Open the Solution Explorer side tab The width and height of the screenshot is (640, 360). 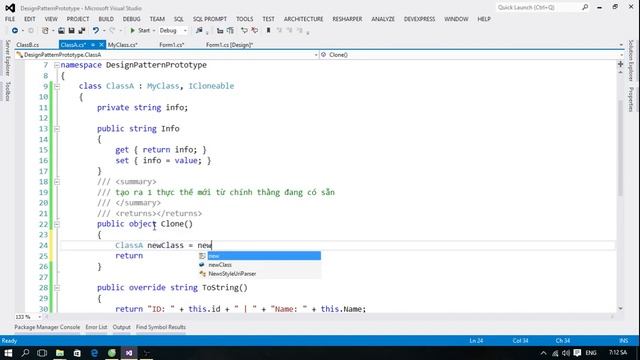pyautogui.click(x=631, y=60)
